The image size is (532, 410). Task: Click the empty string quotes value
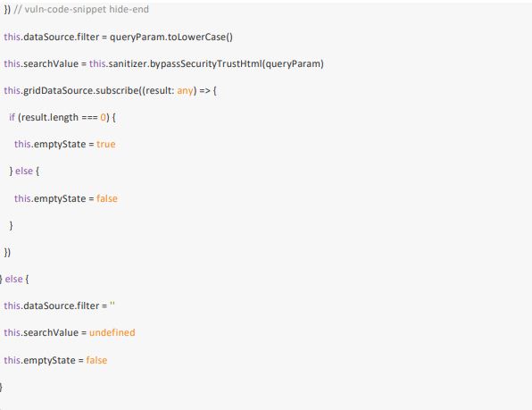[x=112, y=304]
